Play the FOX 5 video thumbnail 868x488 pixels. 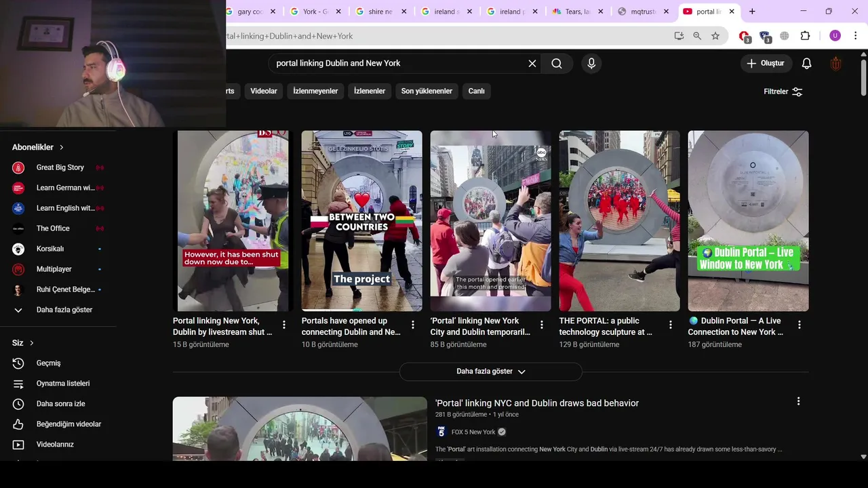point(300,429)
